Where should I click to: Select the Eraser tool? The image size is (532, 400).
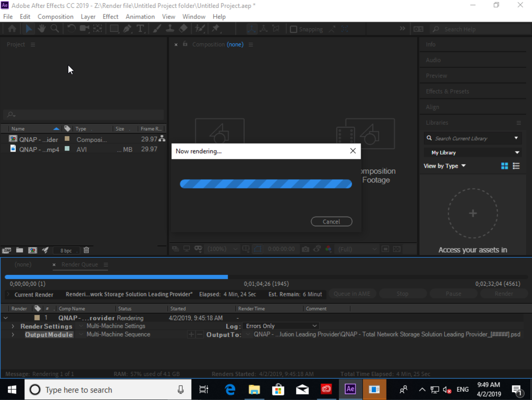pyautogui.click(x=183, y=29)
